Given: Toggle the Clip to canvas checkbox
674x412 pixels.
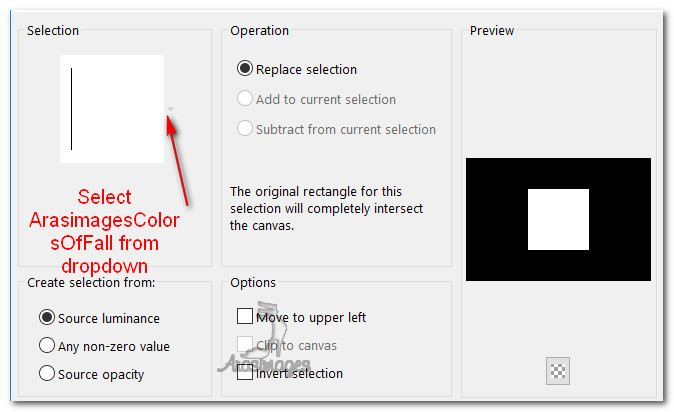Looking at the screenshot, I should (245, 345).
